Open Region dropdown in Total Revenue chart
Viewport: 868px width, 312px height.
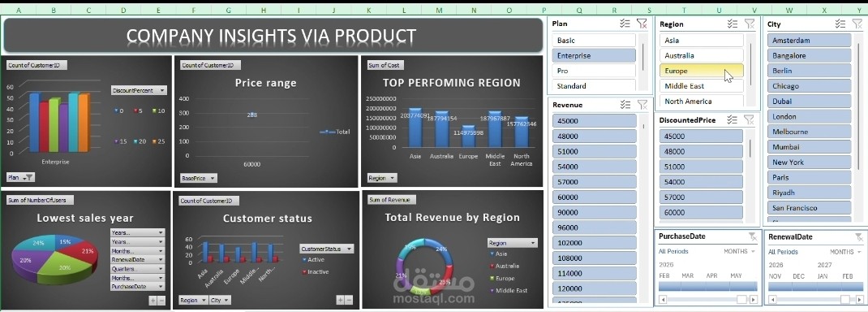pyautogui.click(x=513, y=243)
